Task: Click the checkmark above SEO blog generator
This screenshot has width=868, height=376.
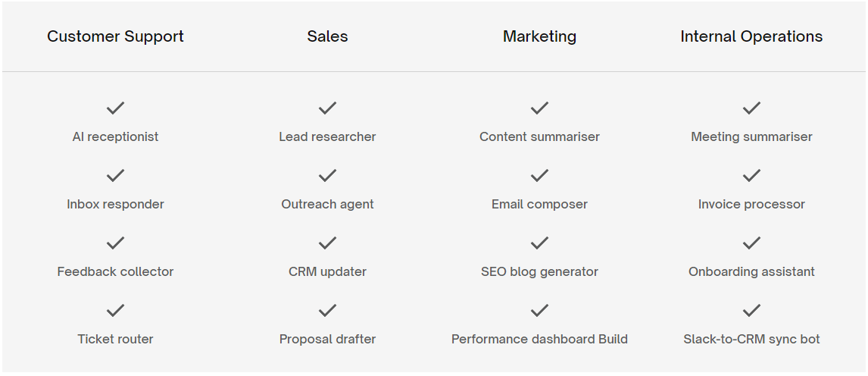Action: point(539,243)
